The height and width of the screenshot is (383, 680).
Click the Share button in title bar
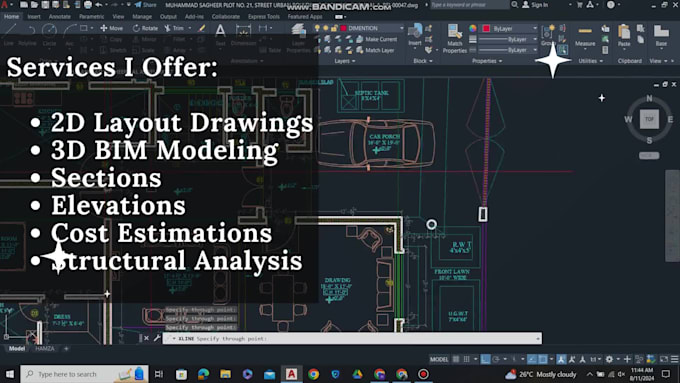(145, 5)
